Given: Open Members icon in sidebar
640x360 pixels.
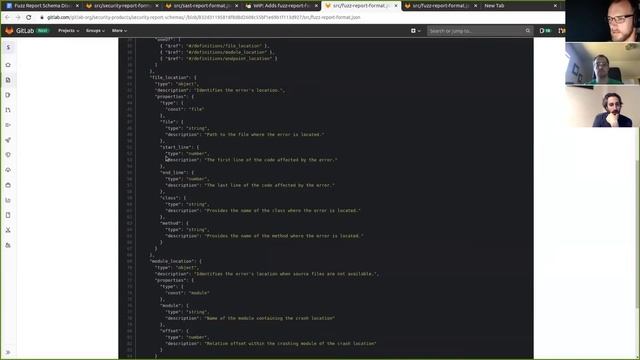Looking at the screenshot, I should [8, 245].
